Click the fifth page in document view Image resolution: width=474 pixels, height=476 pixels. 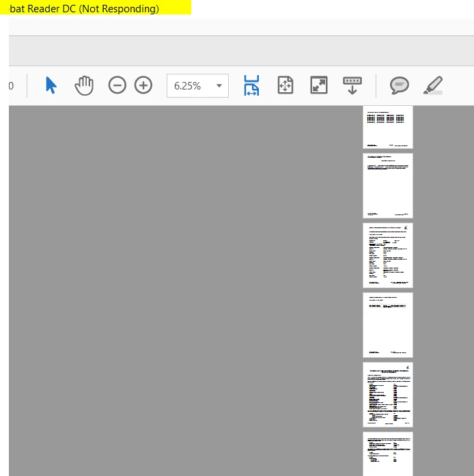(x=388, y=395)
